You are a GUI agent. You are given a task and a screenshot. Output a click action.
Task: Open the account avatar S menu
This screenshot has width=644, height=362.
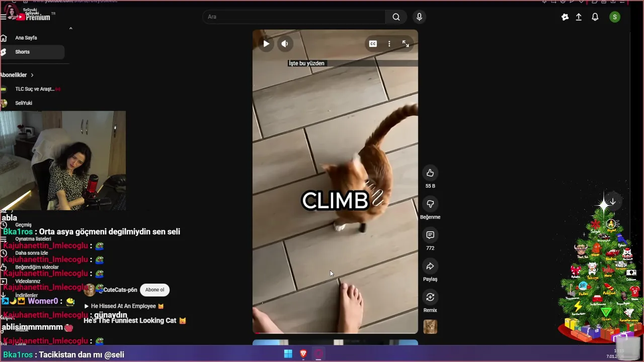(x=614, y=17)
